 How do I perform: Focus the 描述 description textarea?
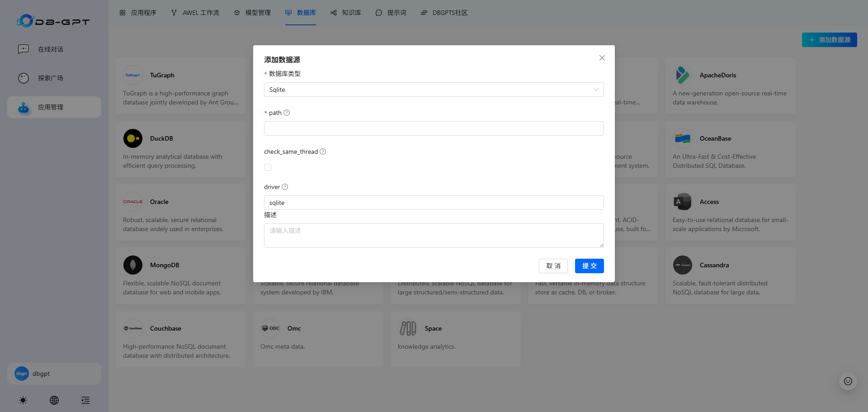(x=434, y=236)
